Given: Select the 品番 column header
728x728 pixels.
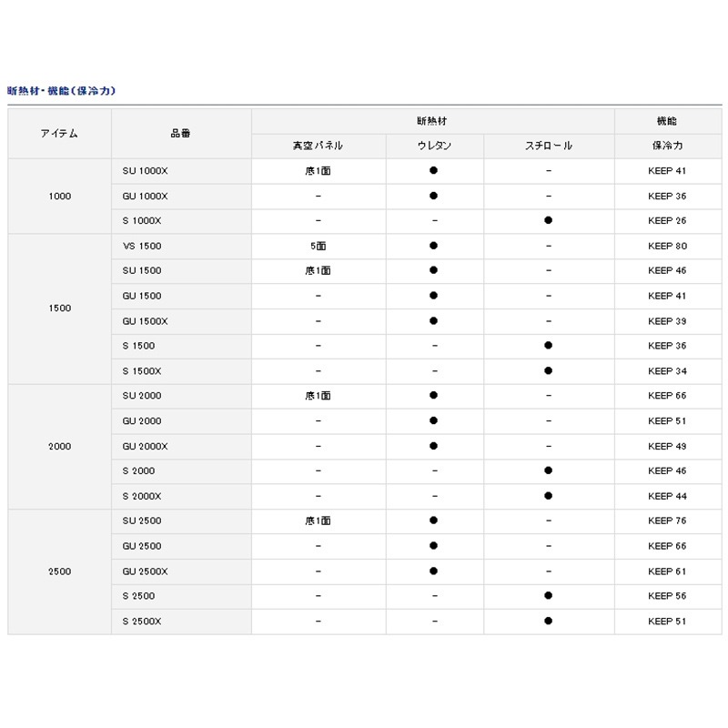Looking at the screenshot, I should (x=180, y=134).
